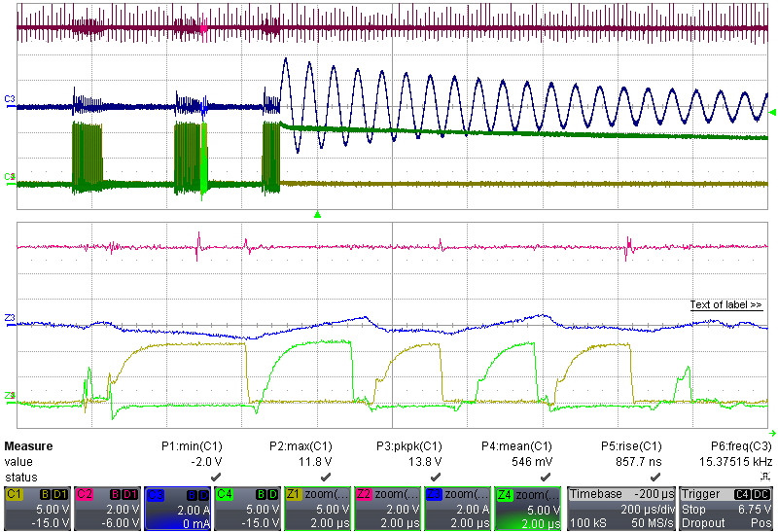This screenshot has width=778, height=532.
Task: Click the 'status' row label
Action: click(x=20, y=477)
